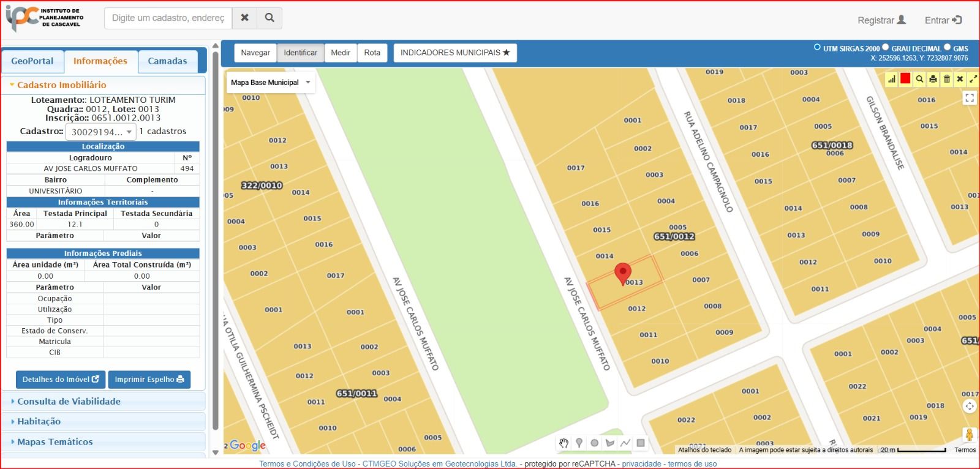
Task: Print the map with the printer icon
Action: [x=933, y=78]
